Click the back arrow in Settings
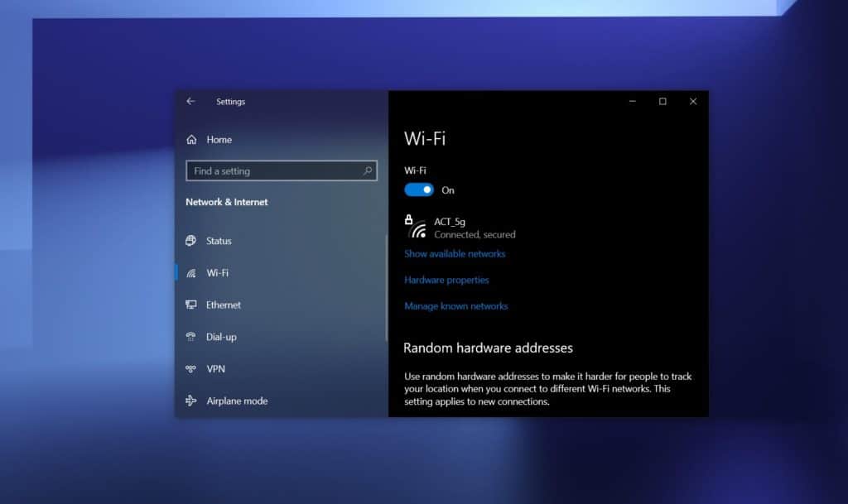 (190, 101)
